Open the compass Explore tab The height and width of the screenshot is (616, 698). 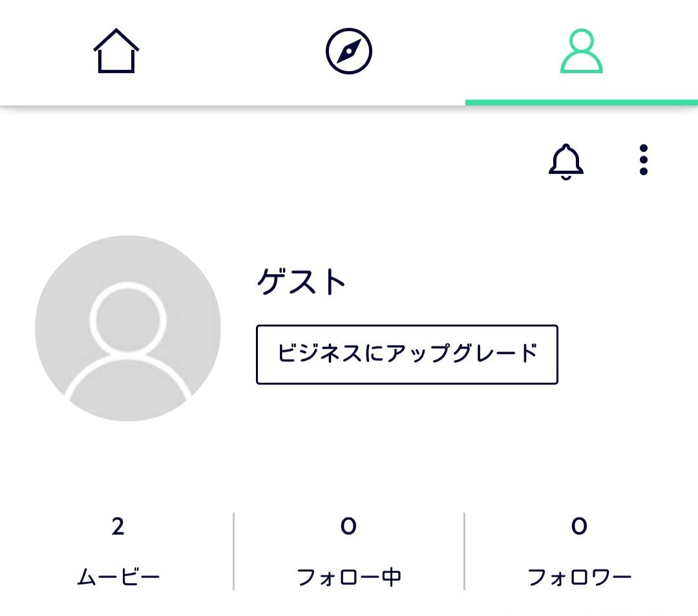[349, 51]
